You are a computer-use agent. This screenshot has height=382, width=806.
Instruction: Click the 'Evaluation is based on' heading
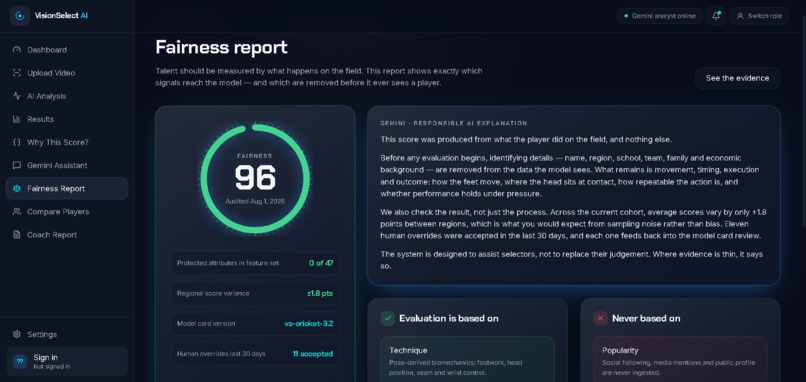pyautogui.click(x=449, y=318)
